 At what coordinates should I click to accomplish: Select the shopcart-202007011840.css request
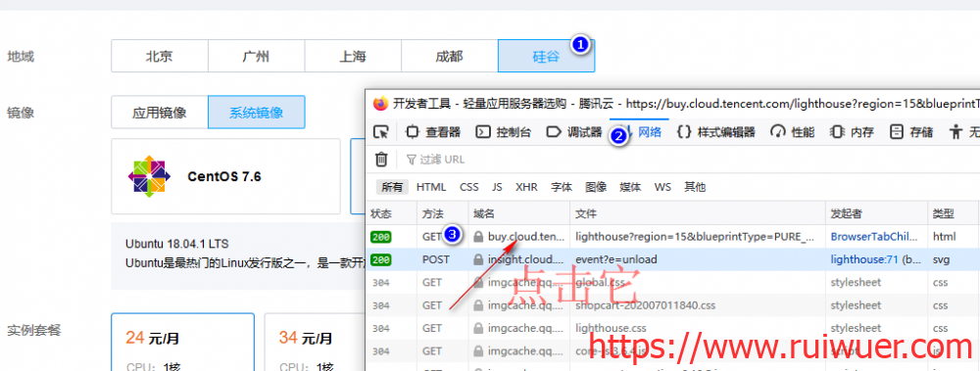673,305
